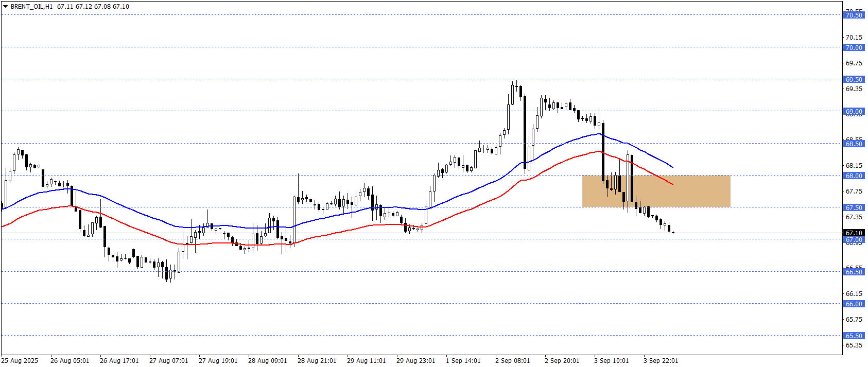
Task: Click the 65.75 price scale value
Action: tap(854, 320)
